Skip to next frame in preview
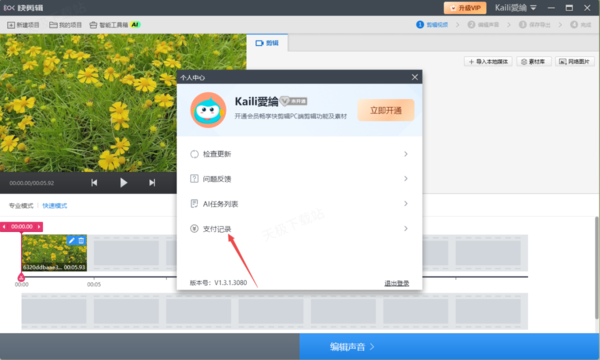The width and height of the screenshot is (600, 360). [152, 183]
